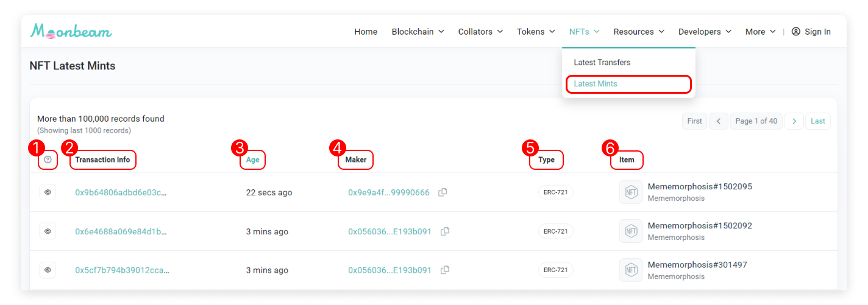
Task: Open transaction 0x6e4688a069e84d1b...
Action: pyautogui.click(x=121, y=231)
